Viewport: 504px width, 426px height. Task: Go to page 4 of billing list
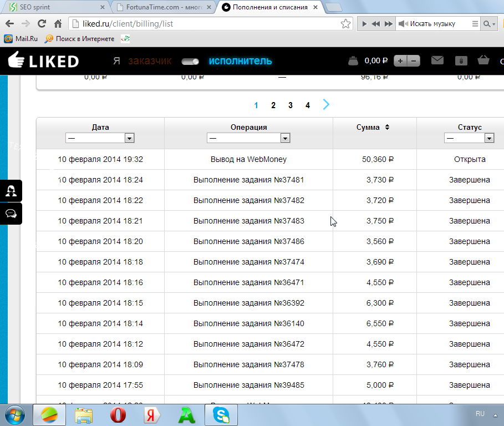(x=308, y=105)
